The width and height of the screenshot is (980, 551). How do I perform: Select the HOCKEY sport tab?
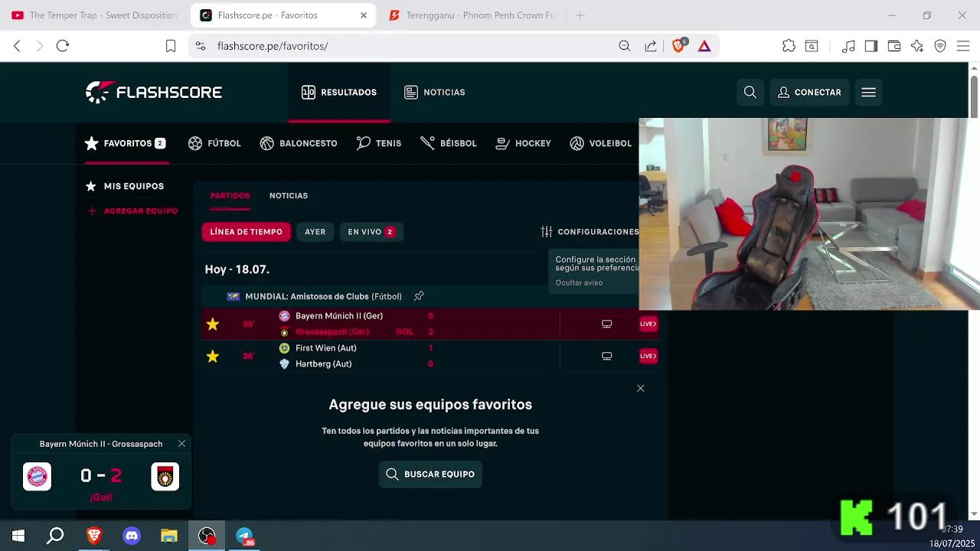524,143
